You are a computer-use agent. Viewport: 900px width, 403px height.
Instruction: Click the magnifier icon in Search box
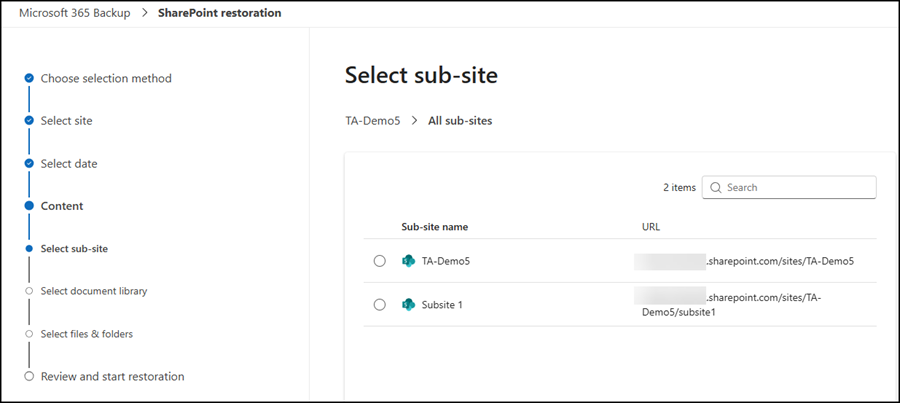(x=715, y=188)
